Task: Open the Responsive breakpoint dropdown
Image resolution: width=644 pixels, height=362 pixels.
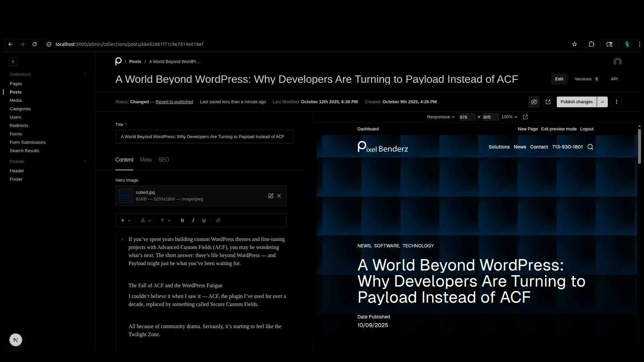Action: tap(440, 117)
